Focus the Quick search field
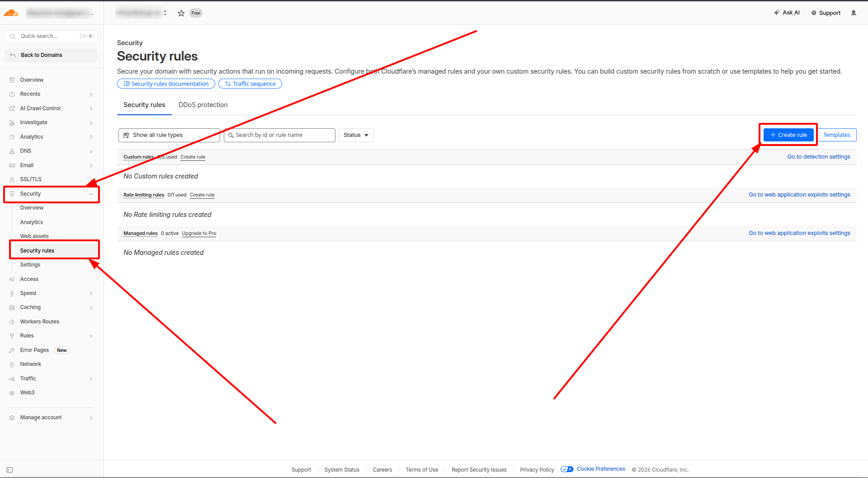This screenshot has height=478, width=868. 51,36
